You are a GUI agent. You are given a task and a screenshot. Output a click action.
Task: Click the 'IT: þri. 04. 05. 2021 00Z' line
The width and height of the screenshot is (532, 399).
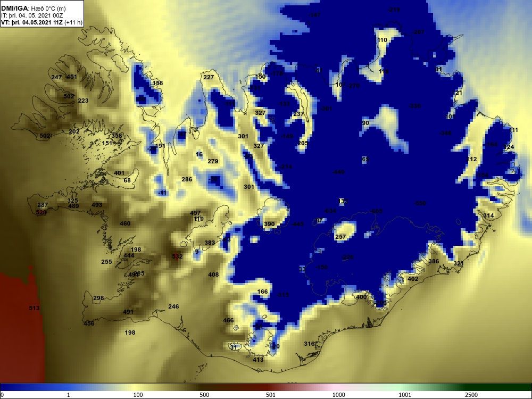click(x=32, y=15)
